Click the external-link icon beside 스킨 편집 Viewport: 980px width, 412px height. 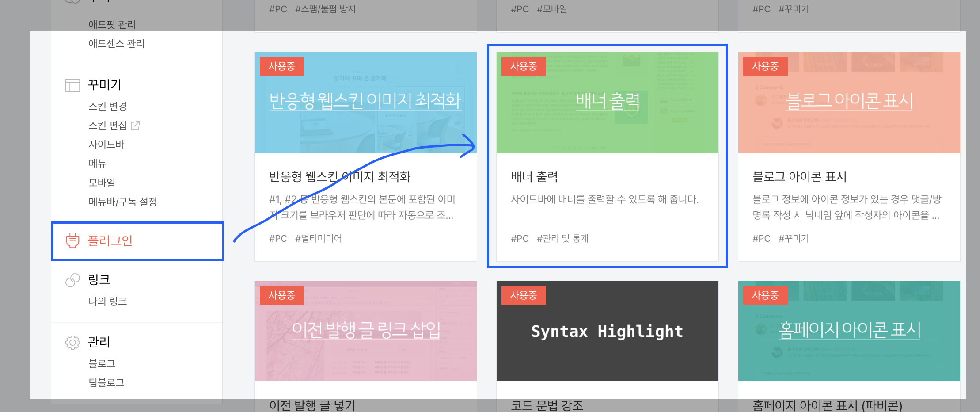coord(135,126)
